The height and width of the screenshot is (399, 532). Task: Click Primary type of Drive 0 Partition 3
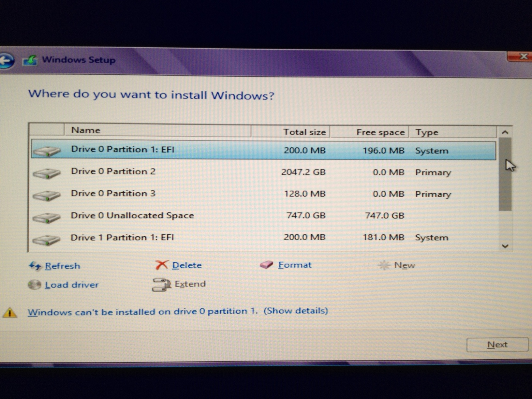click(x=433, y=195)
